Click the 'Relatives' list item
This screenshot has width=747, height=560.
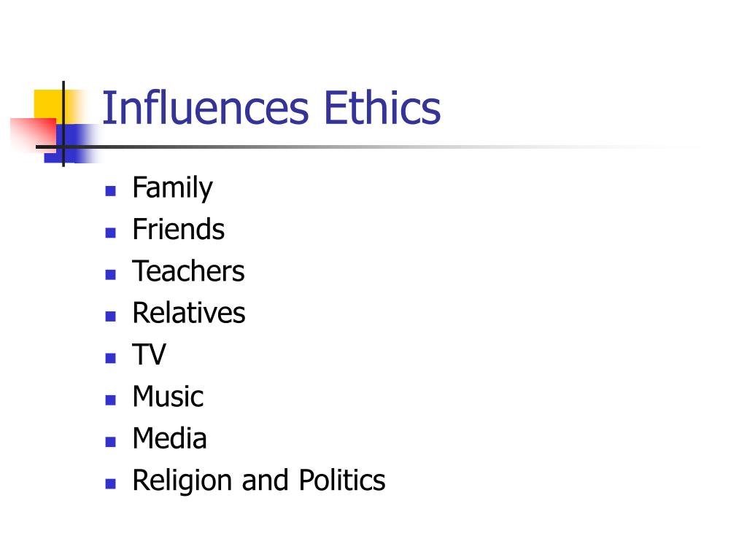click(x=189, y=313)
